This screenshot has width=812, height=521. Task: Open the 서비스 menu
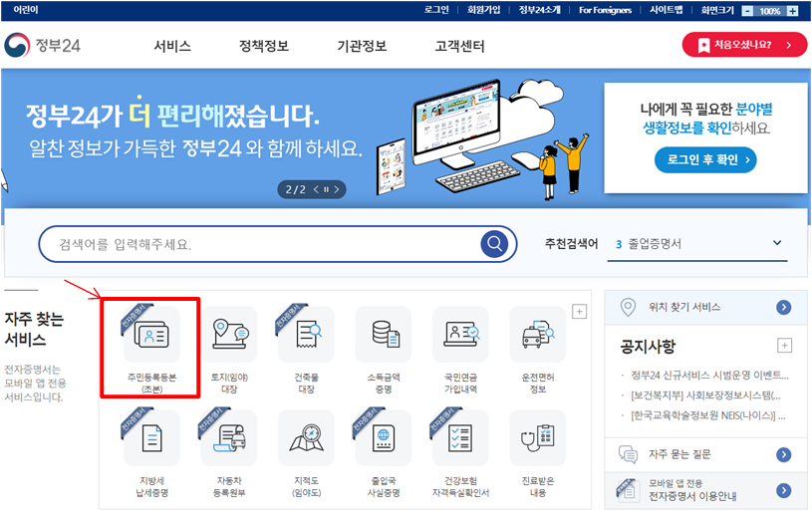pyautogui.click(x=172, y=46)
